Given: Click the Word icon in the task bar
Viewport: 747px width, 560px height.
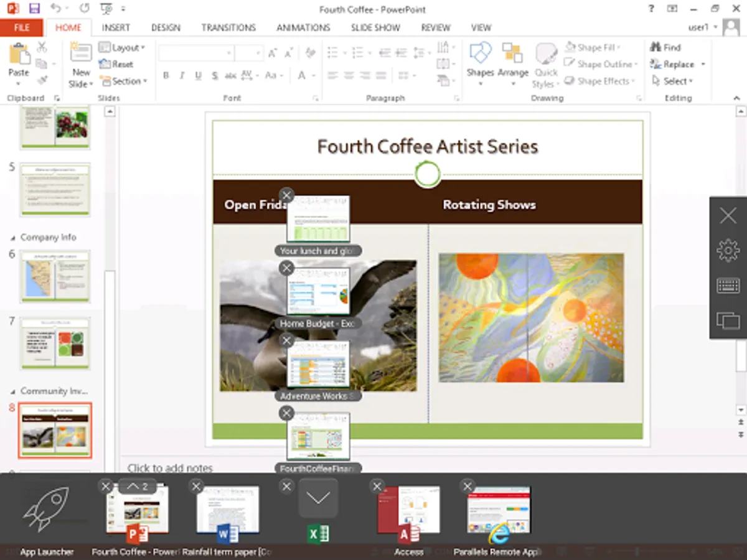Looking at the screenshot, I should coord(228,534).
